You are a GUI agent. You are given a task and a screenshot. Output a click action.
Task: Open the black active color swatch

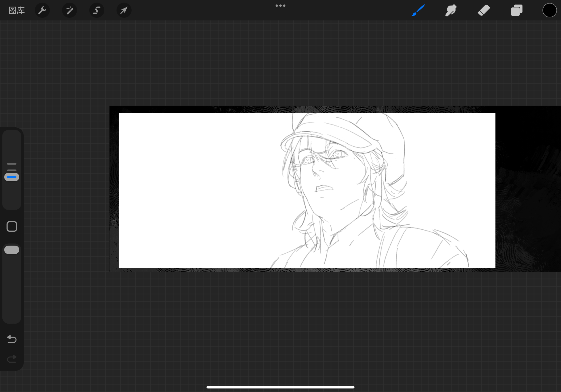[x=549, y=11]
